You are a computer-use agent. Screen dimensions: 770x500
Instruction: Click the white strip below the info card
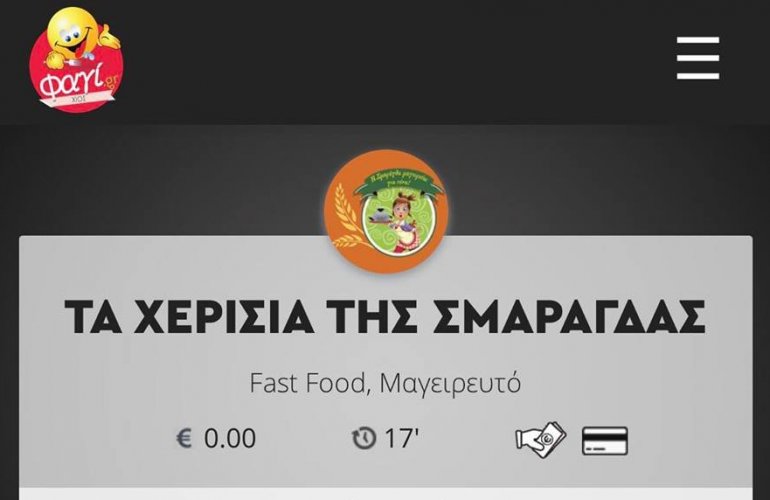385,494
